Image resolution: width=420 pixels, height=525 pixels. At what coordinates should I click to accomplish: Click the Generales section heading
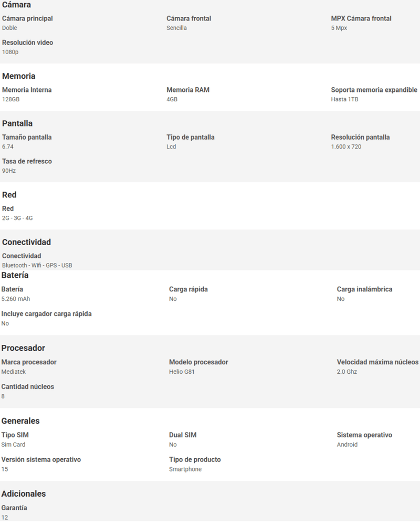coord(20,421)
